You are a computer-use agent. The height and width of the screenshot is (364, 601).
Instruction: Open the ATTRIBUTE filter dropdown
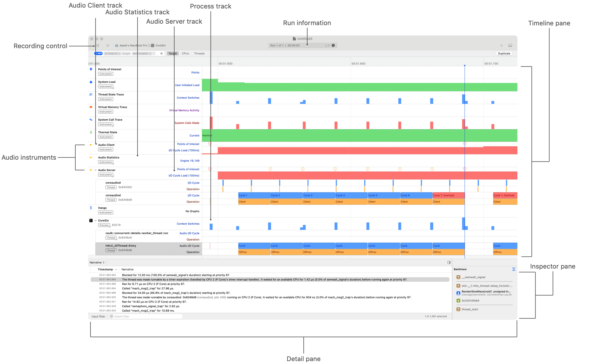tap(112, 54)
